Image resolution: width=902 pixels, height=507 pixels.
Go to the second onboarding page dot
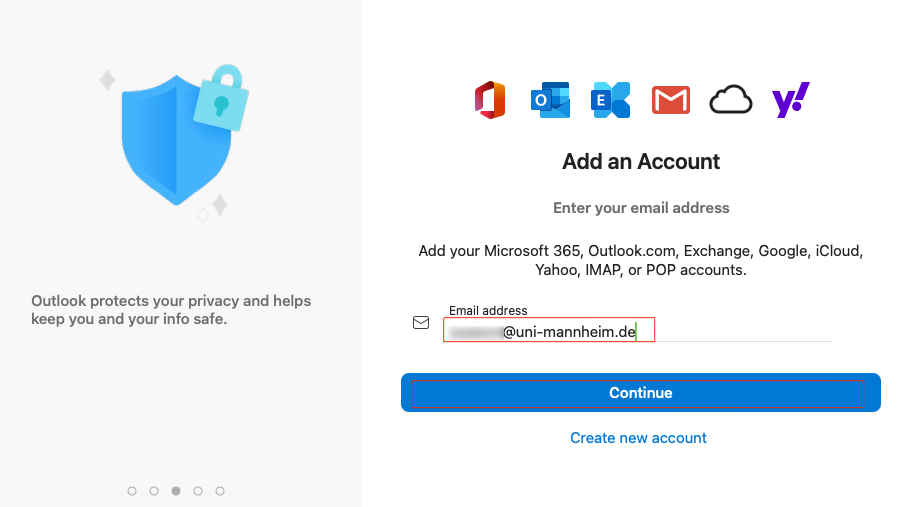[x=154, y=491]
